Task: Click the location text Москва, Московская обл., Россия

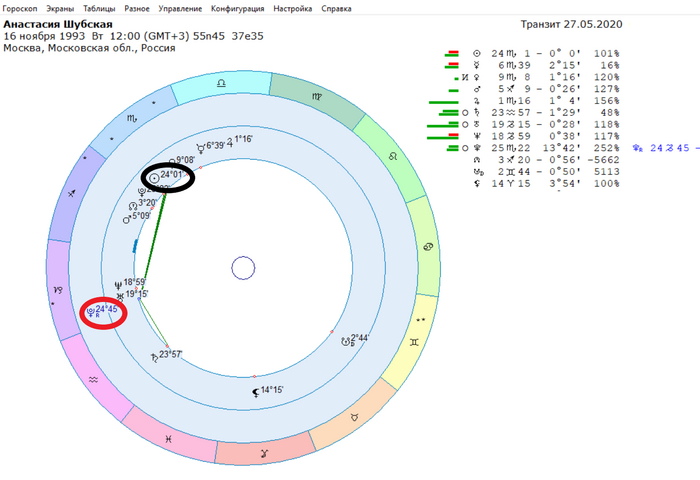Action: 89,48
